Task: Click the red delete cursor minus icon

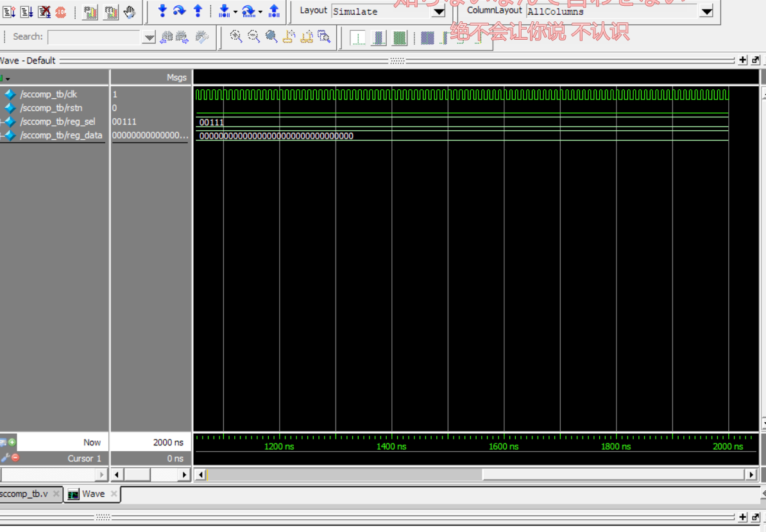Action: click(x=15, y=458)
